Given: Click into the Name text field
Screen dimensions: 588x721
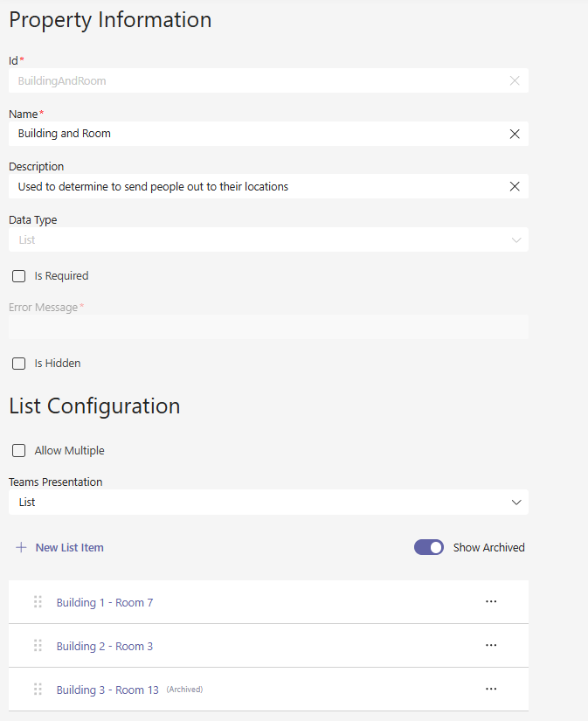Looking at the screenshot, I should pyautogui.click(x=253, y=134).
